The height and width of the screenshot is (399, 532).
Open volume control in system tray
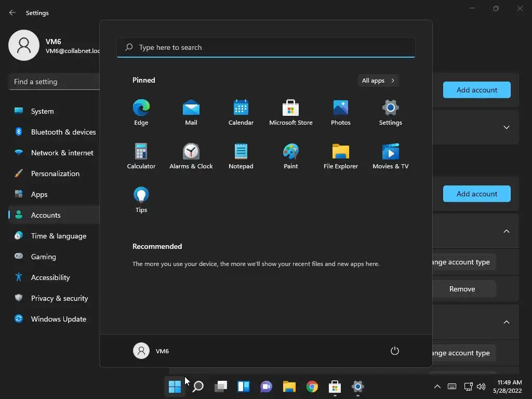(x=481, y=387)
